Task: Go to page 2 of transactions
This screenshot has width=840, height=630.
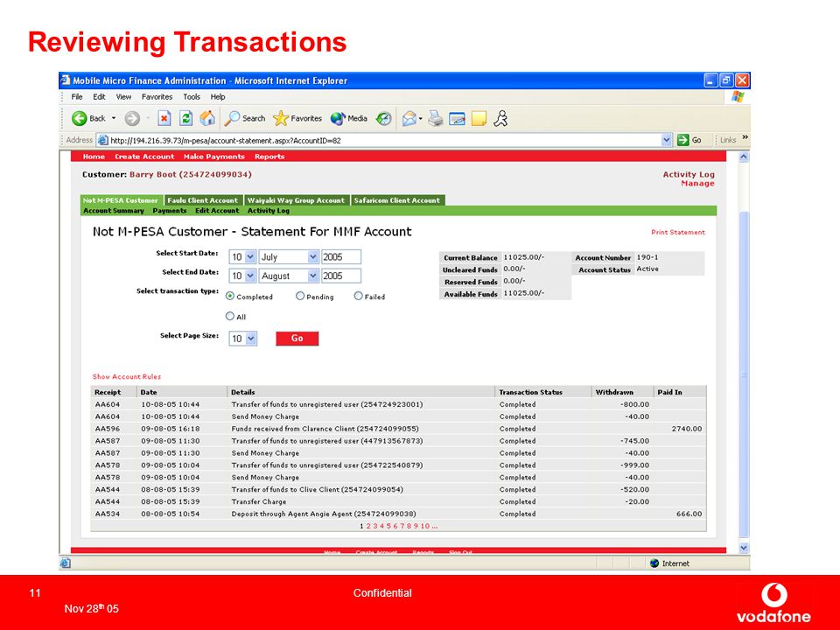Action: [x=368, y=526]
